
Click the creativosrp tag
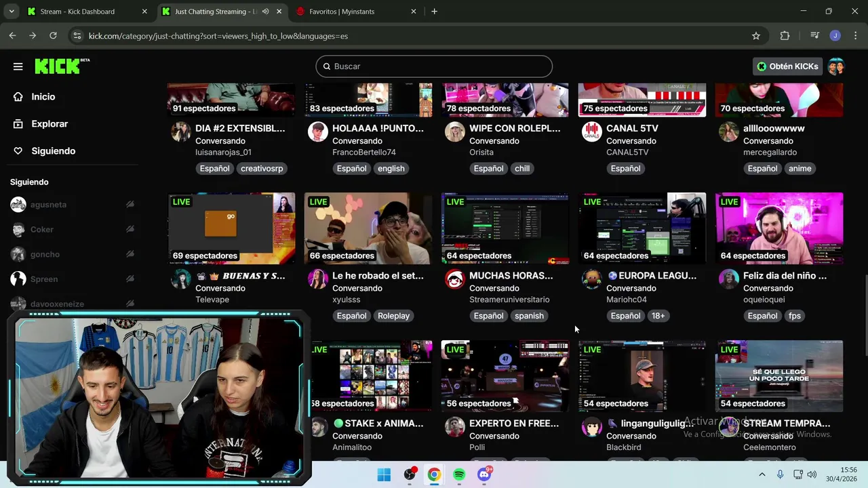(x=262, y=169)
